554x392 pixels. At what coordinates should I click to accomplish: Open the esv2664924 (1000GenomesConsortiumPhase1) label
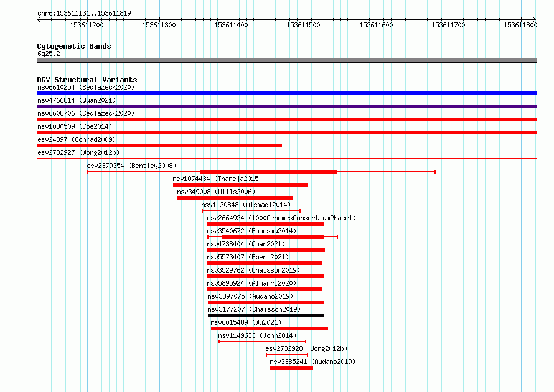tap(281, 218)
